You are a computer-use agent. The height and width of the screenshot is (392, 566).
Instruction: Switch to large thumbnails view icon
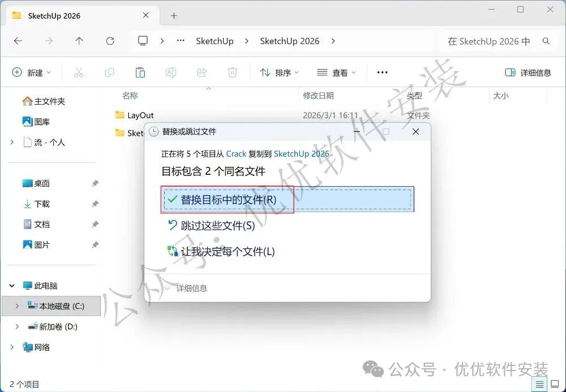[x=555, y=385]
